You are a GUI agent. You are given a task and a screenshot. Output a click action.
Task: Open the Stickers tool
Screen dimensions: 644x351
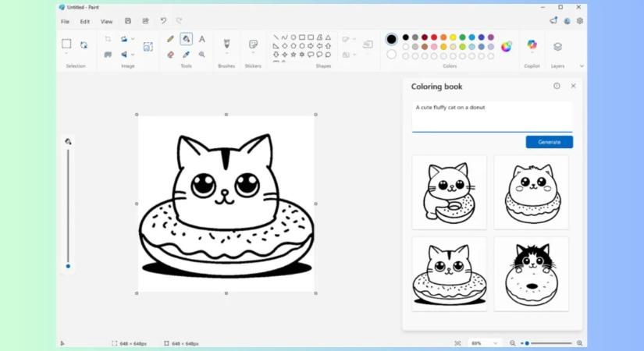point(253,44)
